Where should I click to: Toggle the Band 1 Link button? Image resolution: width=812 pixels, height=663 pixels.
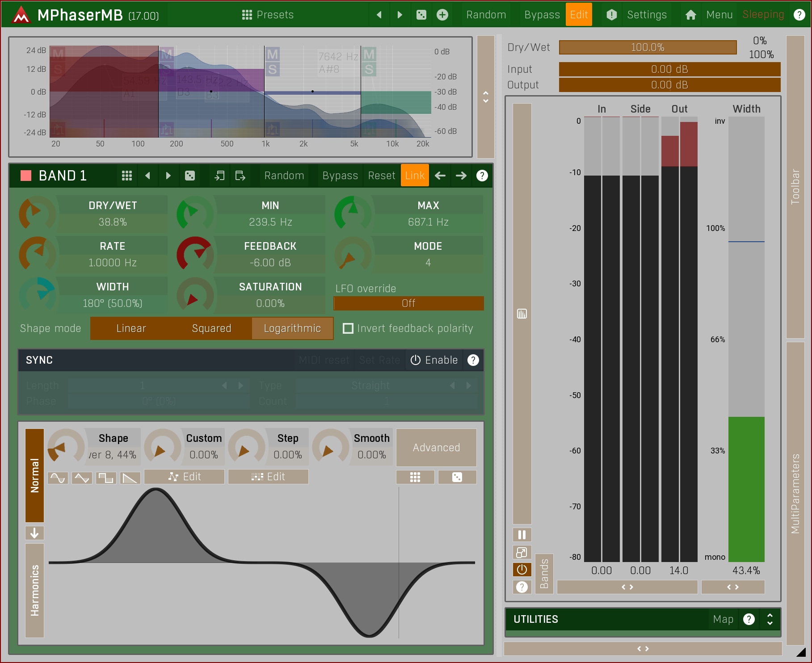point(415,176)
